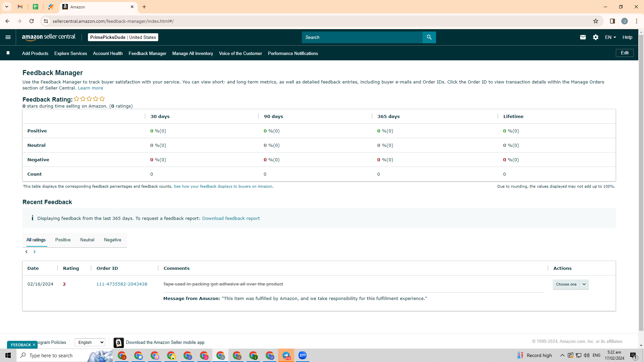644x362 pixels.
Task: Select the Neutral feedback tab
Action: (87, 240)
